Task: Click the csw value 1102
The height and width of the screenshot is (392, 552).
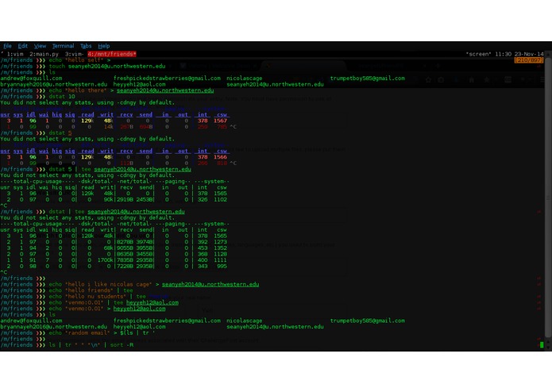Action: (220, 200)
